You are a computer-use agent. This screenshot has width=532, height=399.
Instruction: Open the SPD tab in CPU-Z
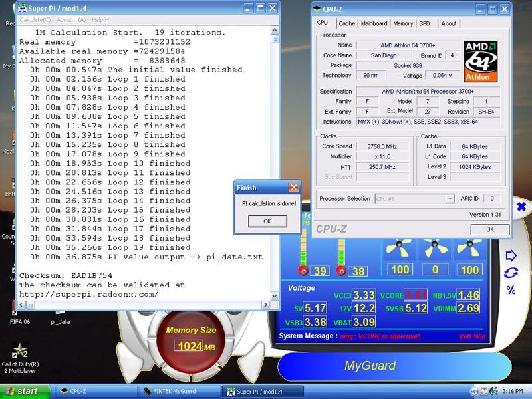click(424, 23)
